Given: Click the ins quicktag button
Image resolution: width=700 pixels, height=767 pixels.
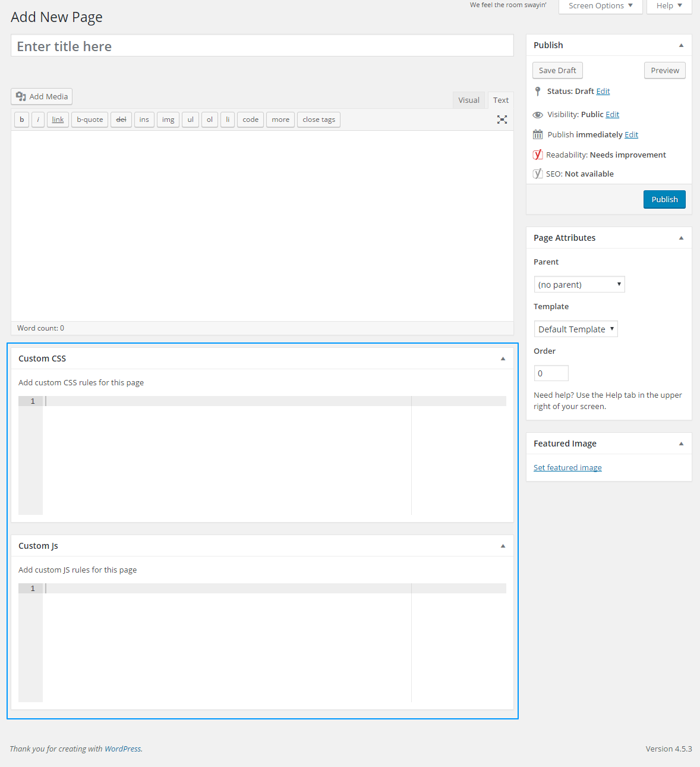Looking at the screenshot, I should click(x=144, y=120).
